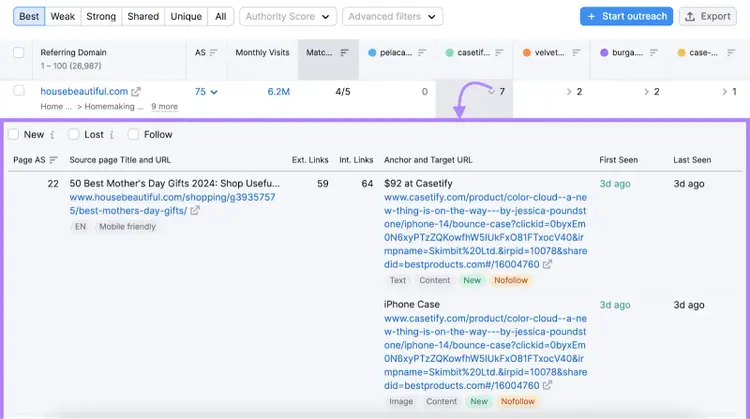
Task: Click the Matches column sort icon
Action: pyautogui.click(x=344, y=53)
